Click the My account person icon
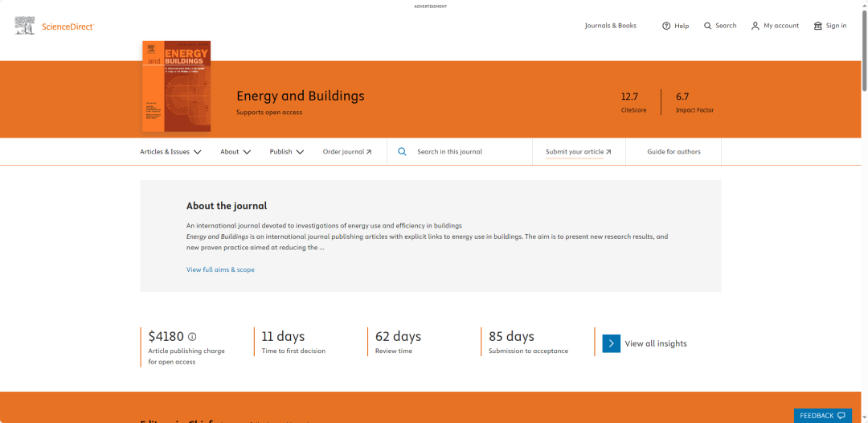This screenshot has height=423, width=868. click(x=755, y=26)
